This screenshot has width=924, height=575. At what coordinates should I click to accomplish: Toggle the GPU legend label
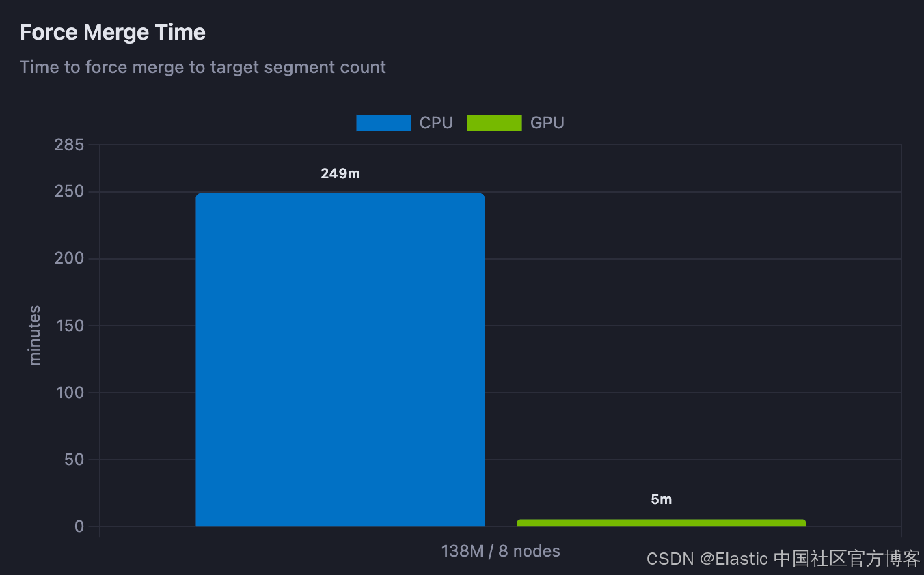click(x=547, y=123)
